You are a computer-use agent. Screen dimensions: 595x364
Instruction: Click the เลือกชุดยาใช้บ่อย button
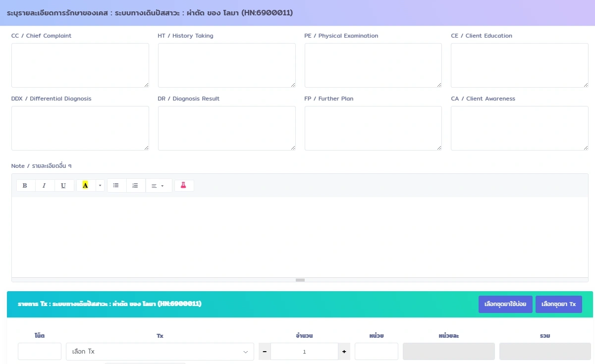pos(505,304)
